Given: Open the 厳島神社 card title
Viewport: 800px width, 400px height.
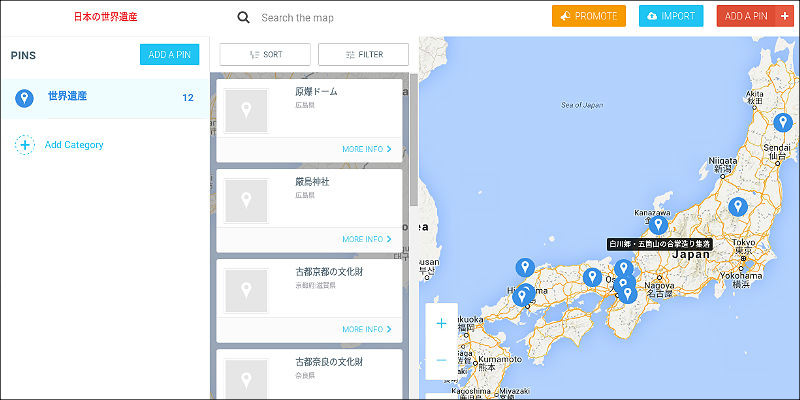Looking at the screenshot, I should [x=312, y=182].
